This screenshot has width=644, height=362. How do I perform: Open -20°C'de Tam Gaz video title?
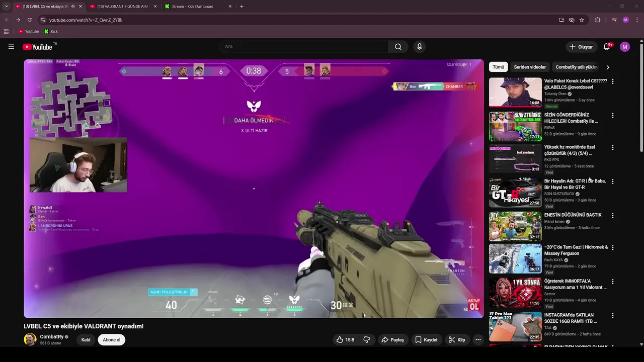(x=576, y=250)
